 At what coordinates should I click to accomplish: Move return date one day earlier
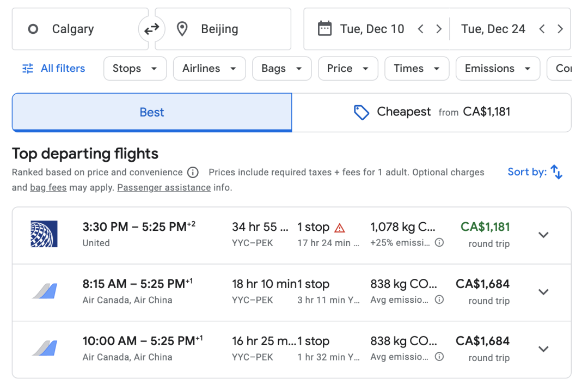click(x=542, y=29)
